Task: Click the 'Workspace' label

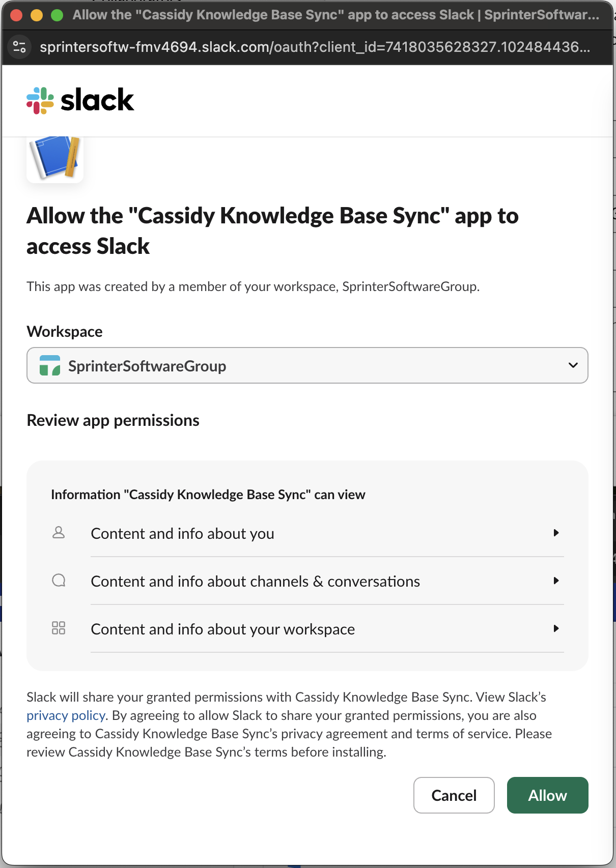Action: 65,332
